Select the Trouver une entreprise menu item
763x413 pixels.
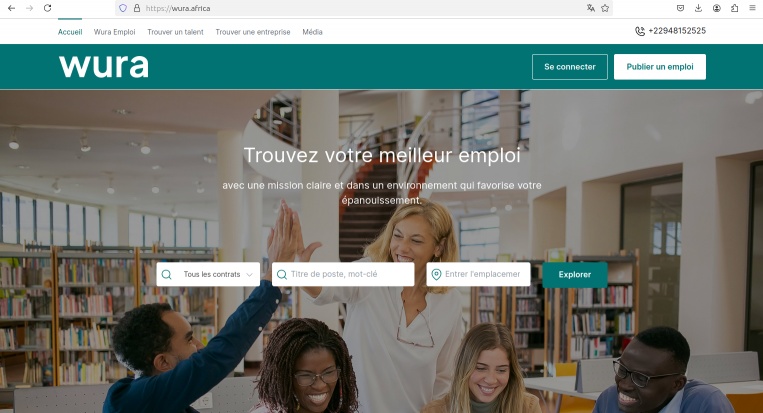(253, 32)
